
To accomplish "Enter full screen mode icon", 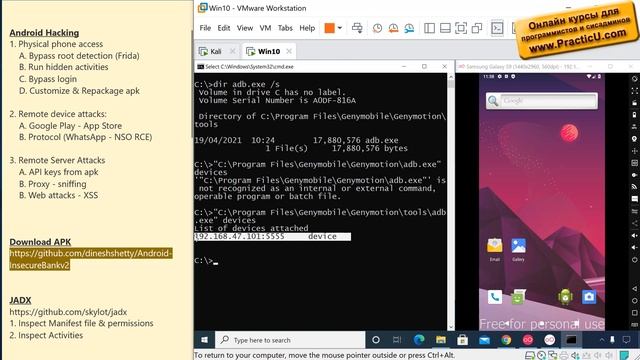I will [x=461, y=28].
